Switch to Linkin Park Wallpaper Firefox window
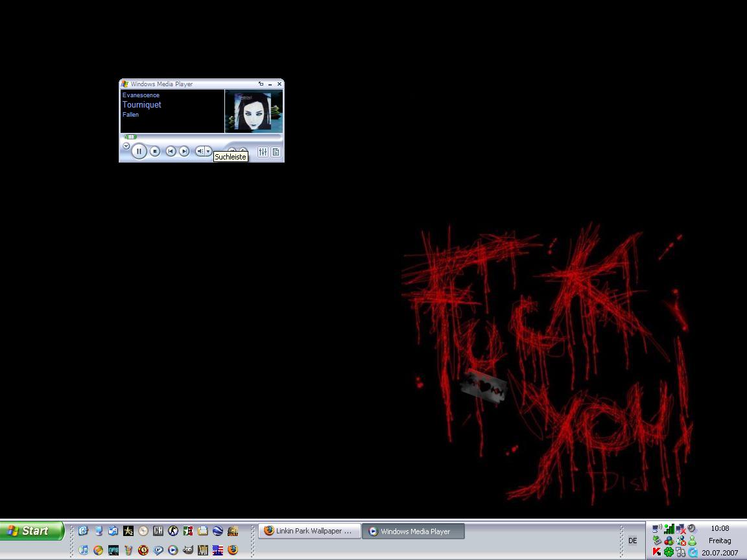Viewport: 747px width, 560px height. pos(309,531)
